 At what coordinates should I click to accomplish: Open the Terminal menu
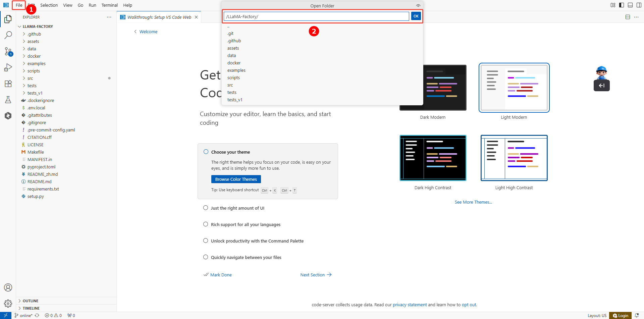coord(109,5)
